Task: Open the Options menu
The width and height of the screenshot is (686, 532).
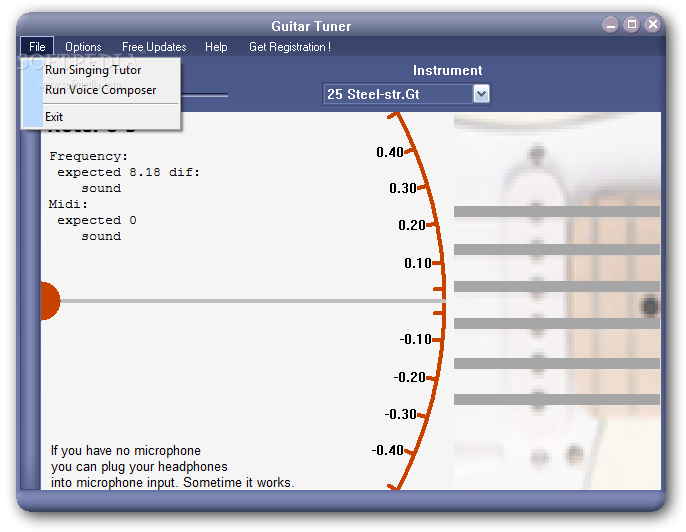Action: click(x=83, y=47)
